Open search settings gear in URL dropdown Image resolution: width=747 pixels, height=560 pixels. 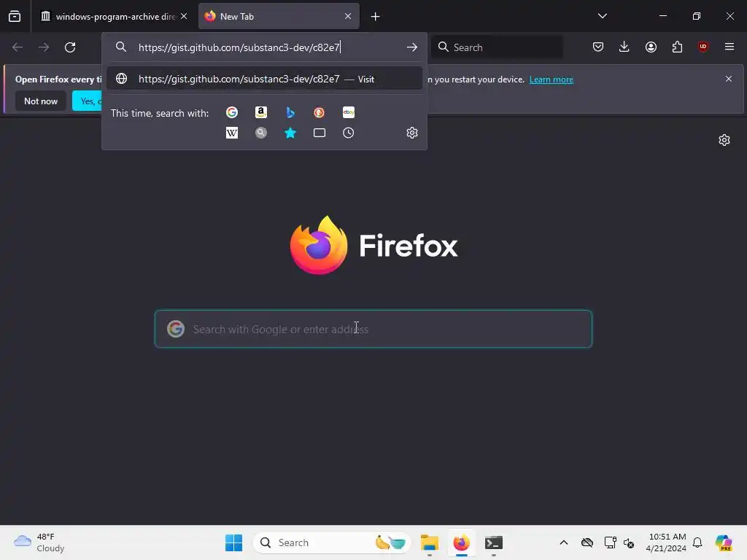[412, 133]
